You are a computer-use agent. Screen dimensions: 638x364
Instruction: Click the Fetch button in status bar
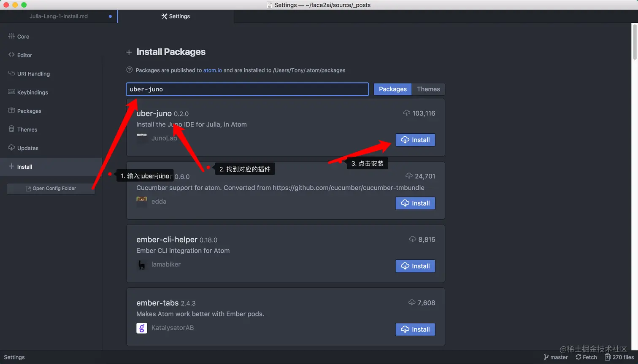[x=586, y=357]
